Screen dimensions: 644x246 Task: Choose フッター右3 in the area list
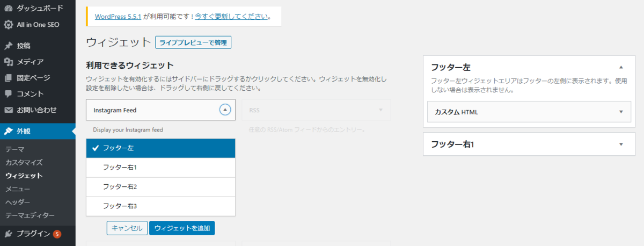pos(160,206)
